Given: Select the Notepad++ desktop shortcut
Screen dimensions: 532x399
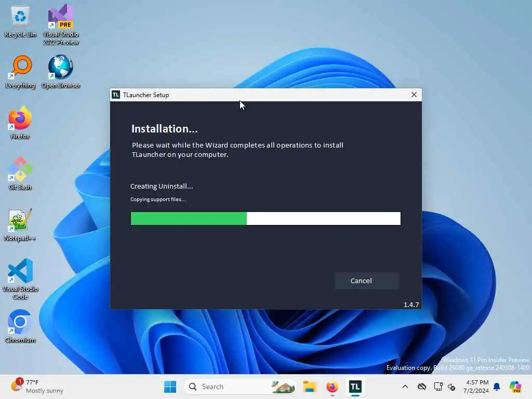Looking at the screenshot, I should click(20, 225).
